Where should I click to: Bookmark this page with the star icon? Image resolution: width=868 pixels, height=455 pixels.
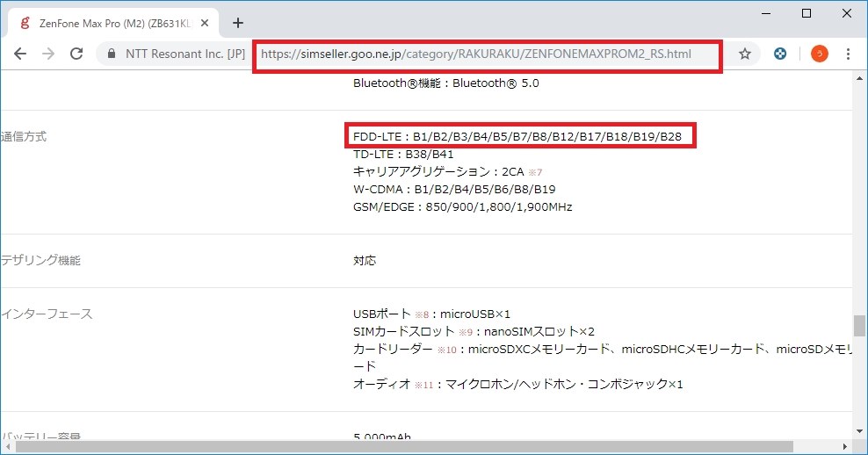point(745,54)
